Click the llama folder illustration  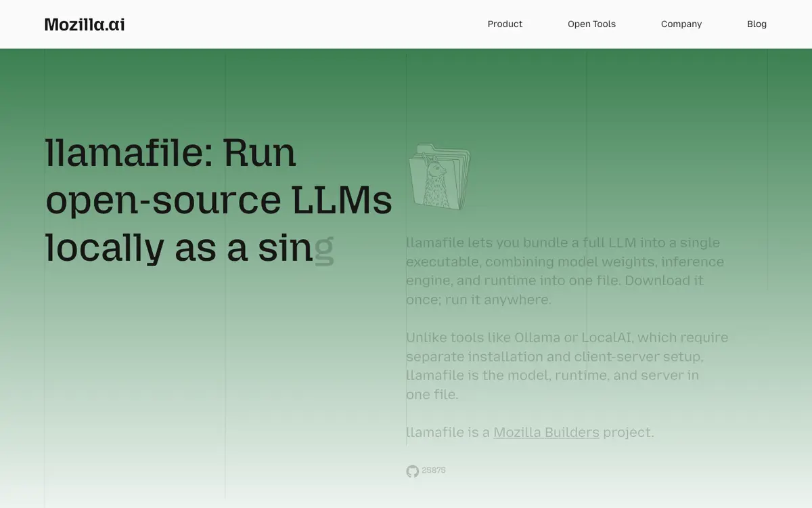(x=439, y=176)
